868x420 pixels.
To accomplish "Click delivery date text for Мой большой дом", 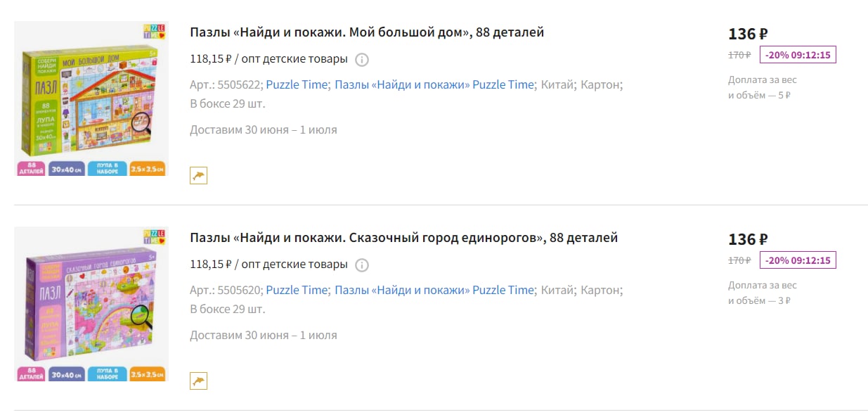I will click(264, 129).
